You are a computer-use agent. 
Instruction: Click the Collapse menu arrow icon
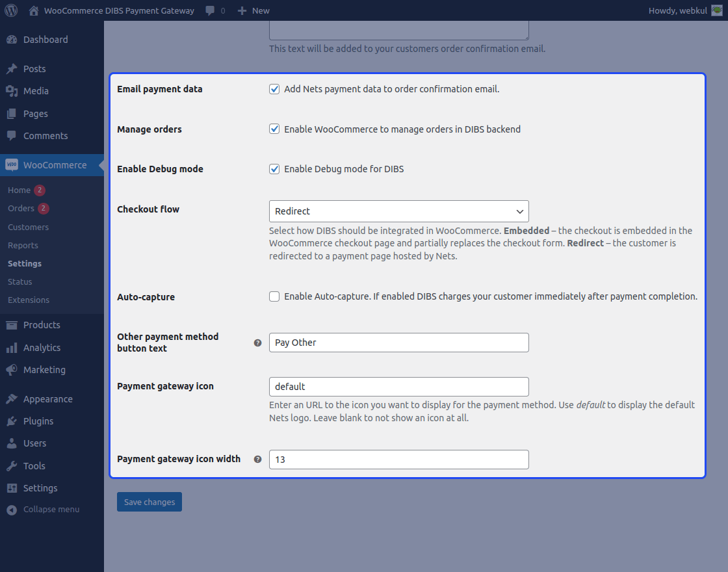click(12, 510)
